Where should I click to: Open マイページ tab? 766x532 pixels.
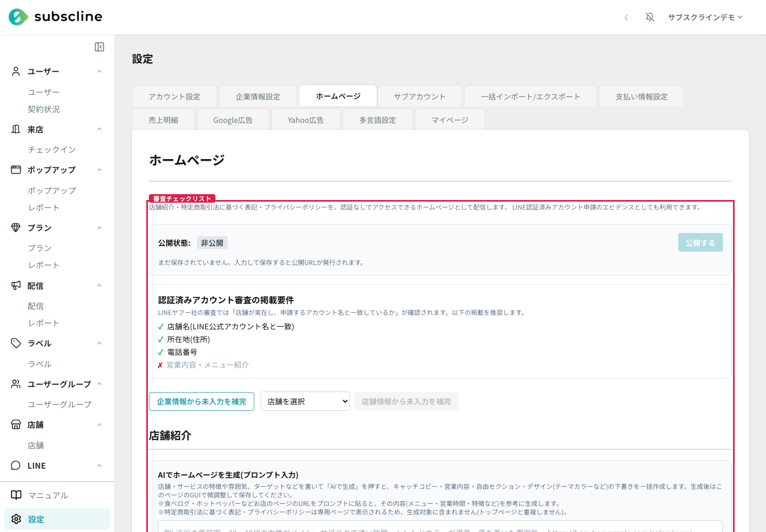450,120
